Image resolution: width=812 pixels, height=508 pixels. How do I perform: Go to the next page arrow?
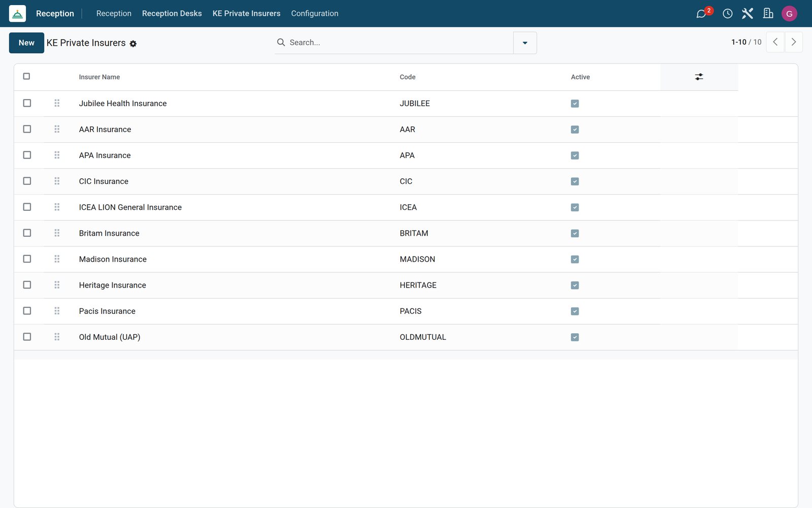(x=794, y=42)
